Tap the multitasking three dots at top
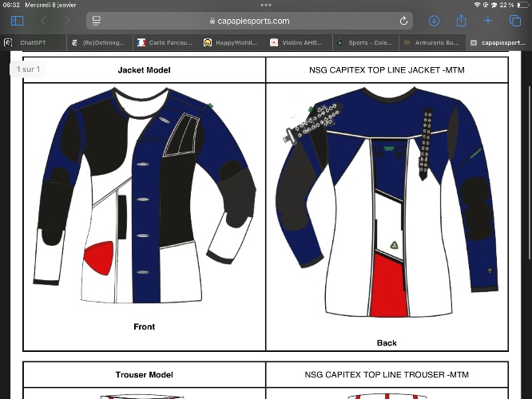This screenshot has width=532, height=399. [x=266, y=5]
